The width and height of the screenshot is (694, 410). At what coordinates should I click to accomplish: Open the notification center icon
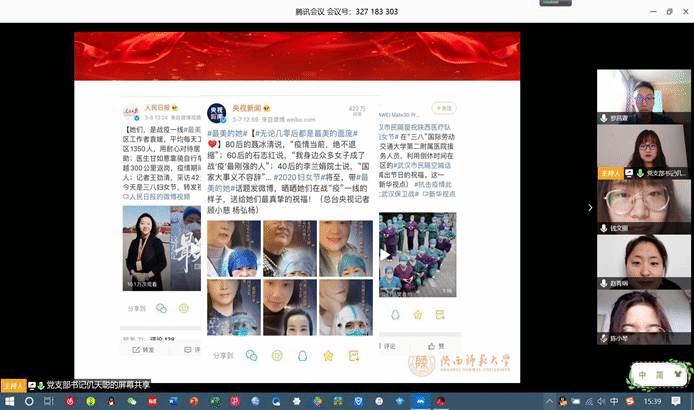(x=676, y=401)
